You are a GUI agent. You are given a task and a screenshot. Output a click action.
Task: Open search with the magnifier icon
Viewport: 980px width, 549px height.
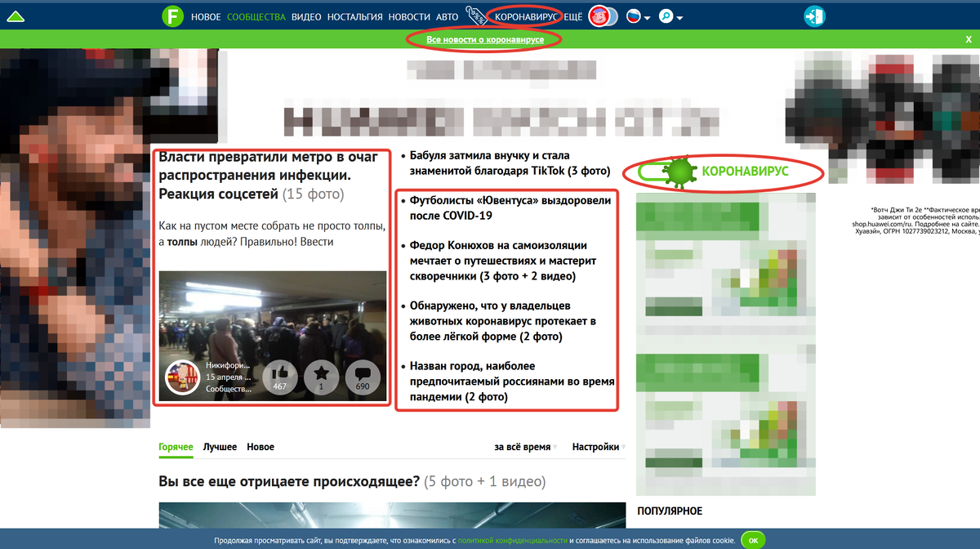point(666,16)
